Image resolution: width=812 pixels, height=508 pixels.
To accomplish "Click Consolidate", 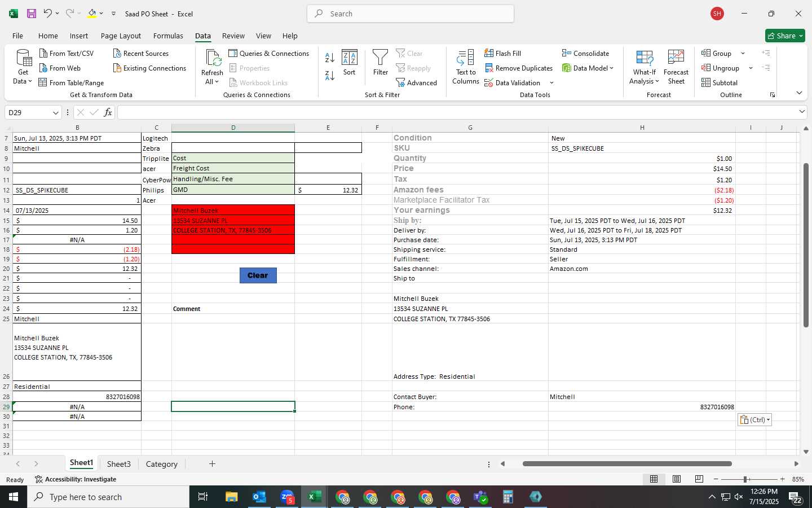I will click(x=585, y=54).
